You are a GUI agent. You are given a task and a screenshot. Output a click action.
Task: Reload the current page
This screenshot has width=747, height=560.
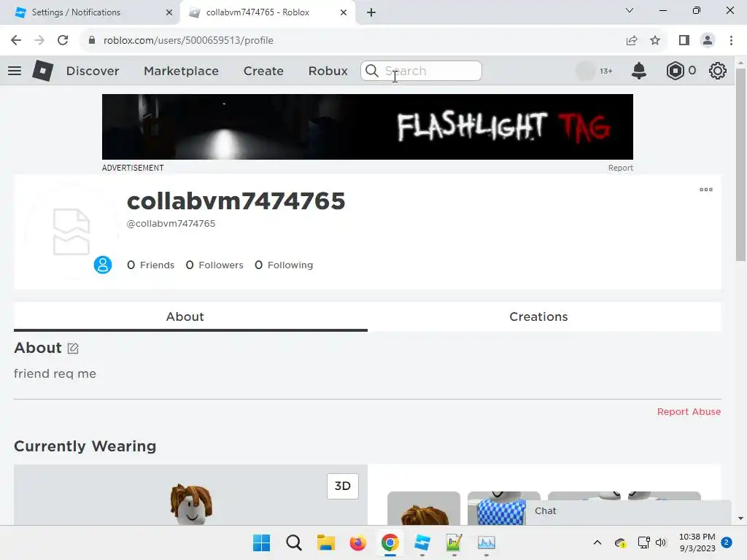coord(63,41)
